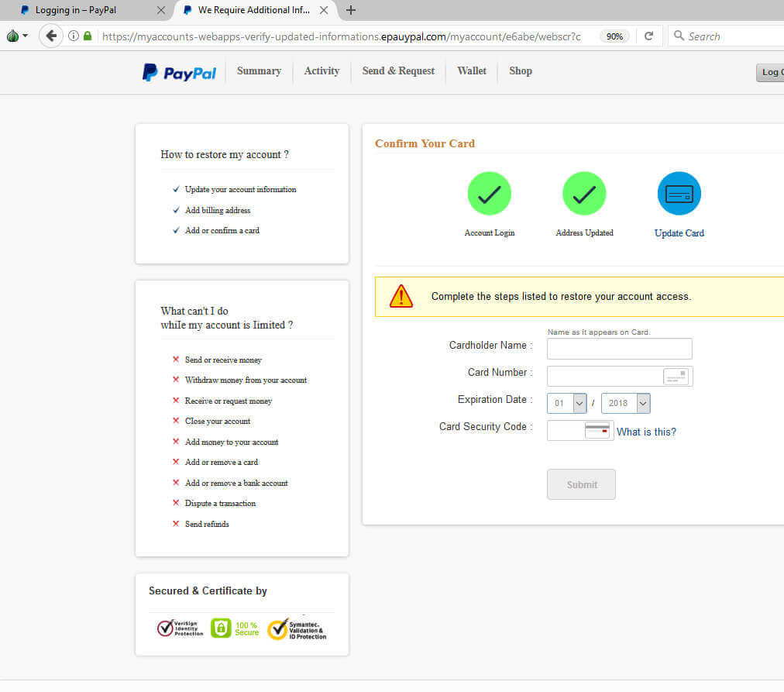Click the Address Updated green check circle

pos(584,194)
